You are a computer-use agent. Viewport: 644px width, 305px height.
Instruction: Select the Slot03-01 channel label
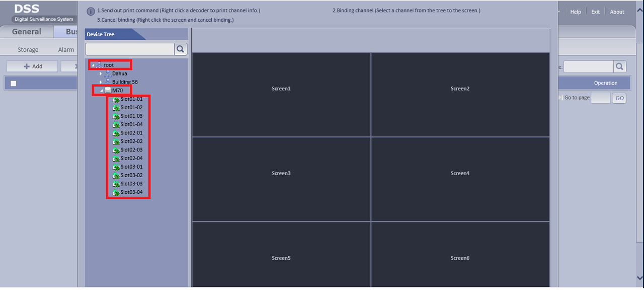point(132,167)
